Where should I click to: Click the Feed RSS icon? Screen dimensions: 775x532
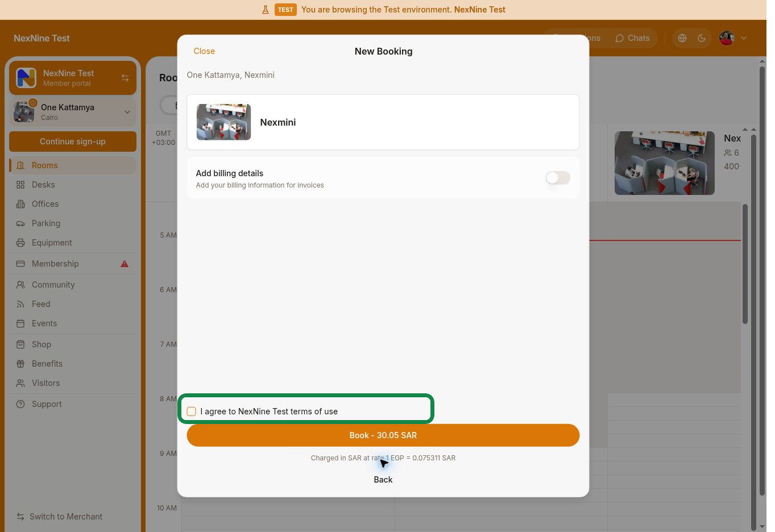[x=20, y=304]
